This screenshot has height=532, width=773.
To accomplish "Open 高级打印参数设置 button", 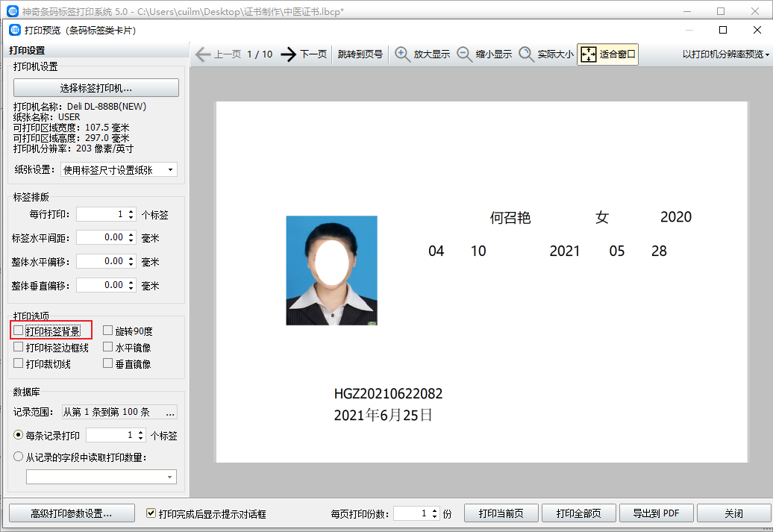I will point(72,513).
